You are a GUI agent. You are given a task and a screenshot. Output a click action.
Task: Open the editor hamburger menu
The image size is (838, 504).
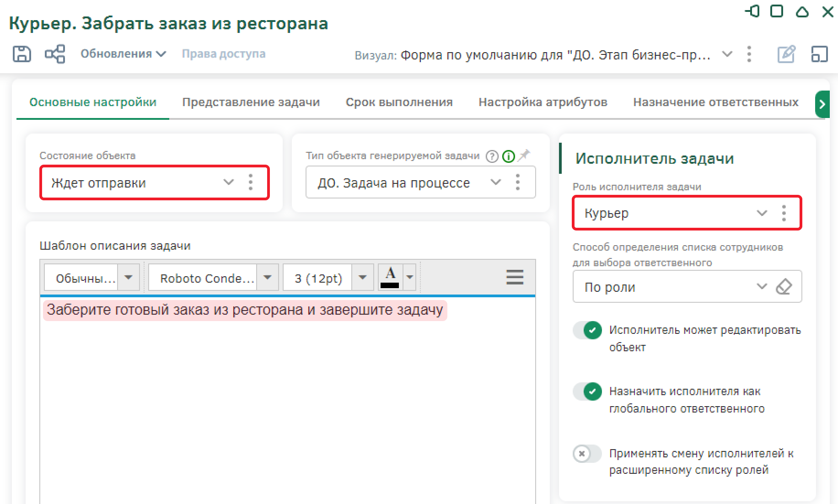click(515, 277)
